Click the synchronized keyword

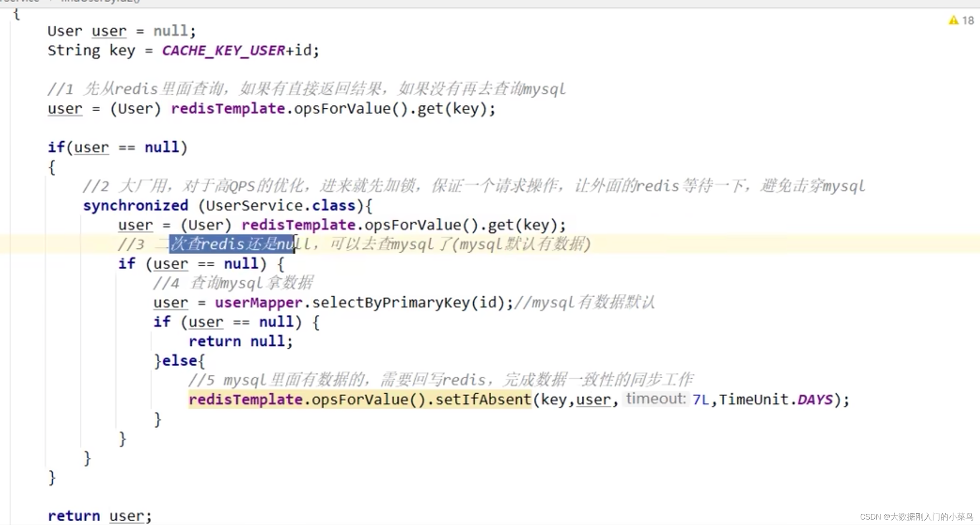[135, 206]
